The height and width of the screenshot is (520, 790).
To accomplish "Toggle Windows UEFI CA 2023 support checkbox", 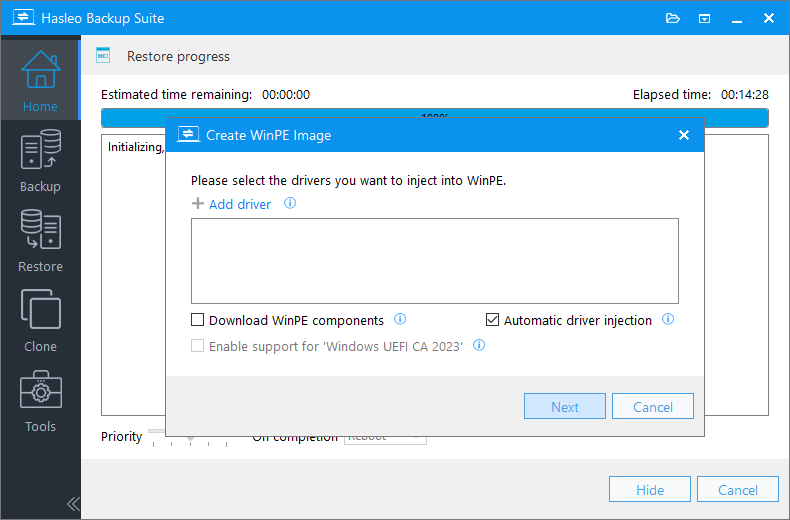I will pos(198,346).
